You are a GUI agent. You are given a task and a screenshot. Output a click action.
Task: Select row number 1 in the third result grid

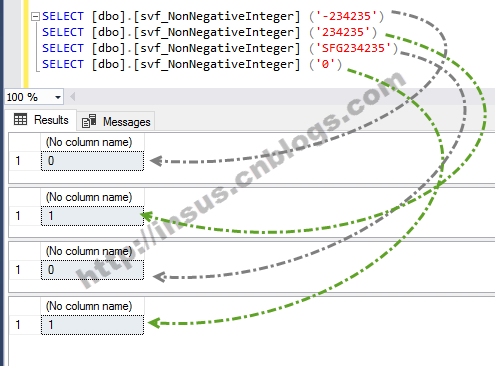(24, 270)
